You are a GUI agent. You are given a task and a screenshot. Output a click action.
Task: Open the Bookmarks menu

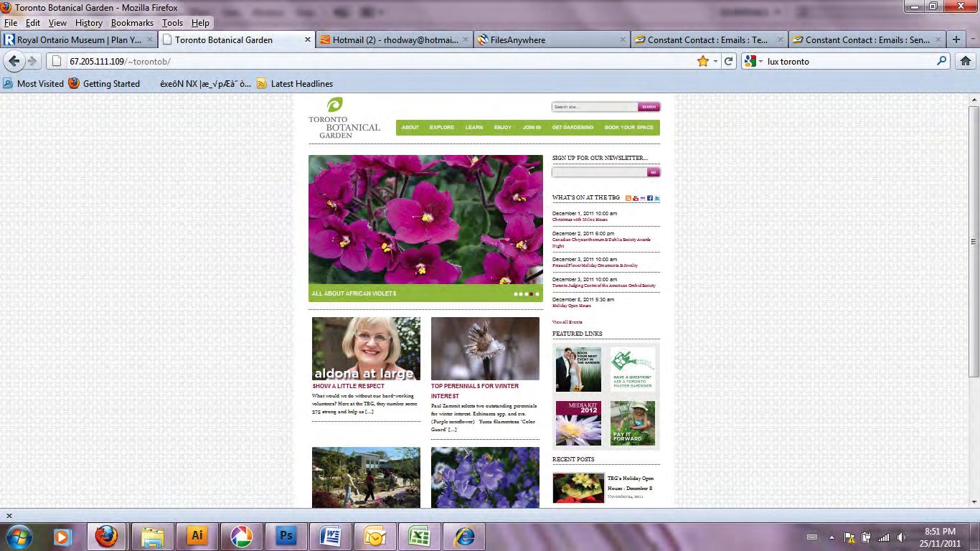point(132,23)
